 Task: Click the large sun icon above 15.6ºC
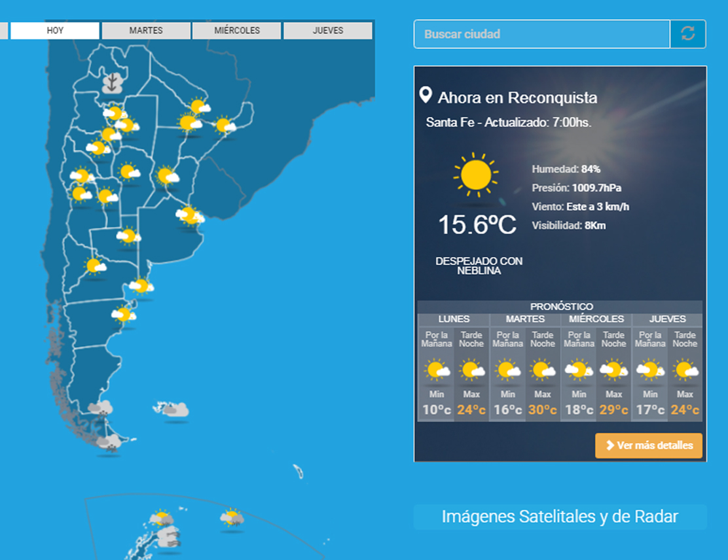[475, 175]
